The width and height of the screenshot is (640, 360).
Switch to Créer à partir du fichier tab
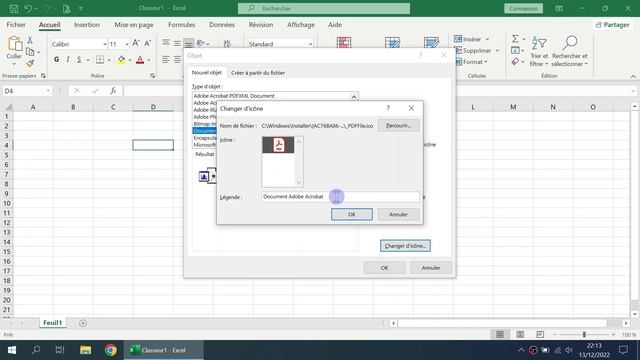(258, 73)
